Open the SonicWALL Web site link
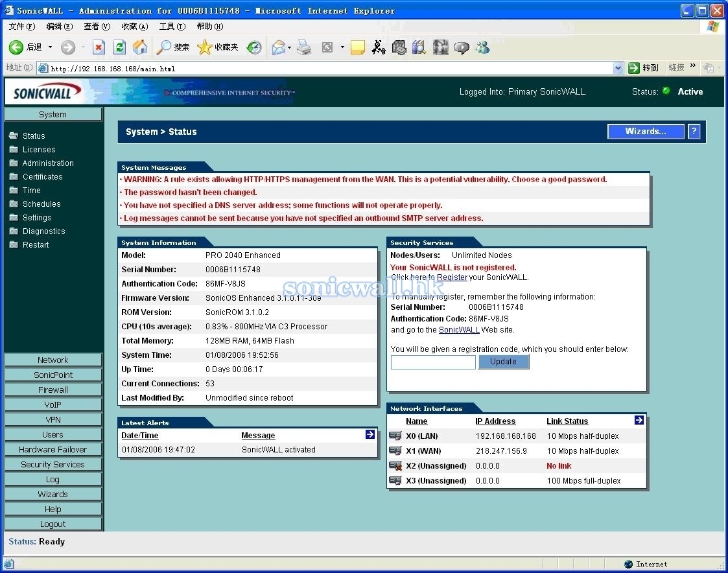728x573 pixels. [459, 330]
